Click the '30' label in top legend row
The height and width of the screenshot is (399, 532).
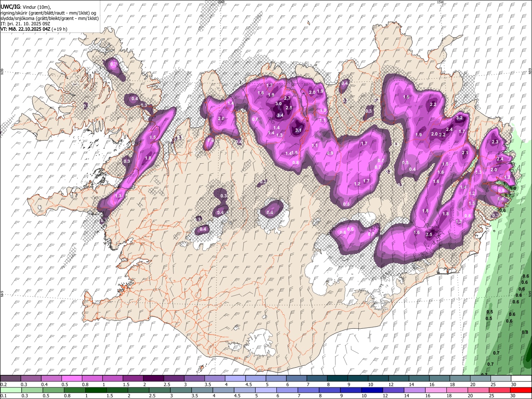tap(514, 384)
